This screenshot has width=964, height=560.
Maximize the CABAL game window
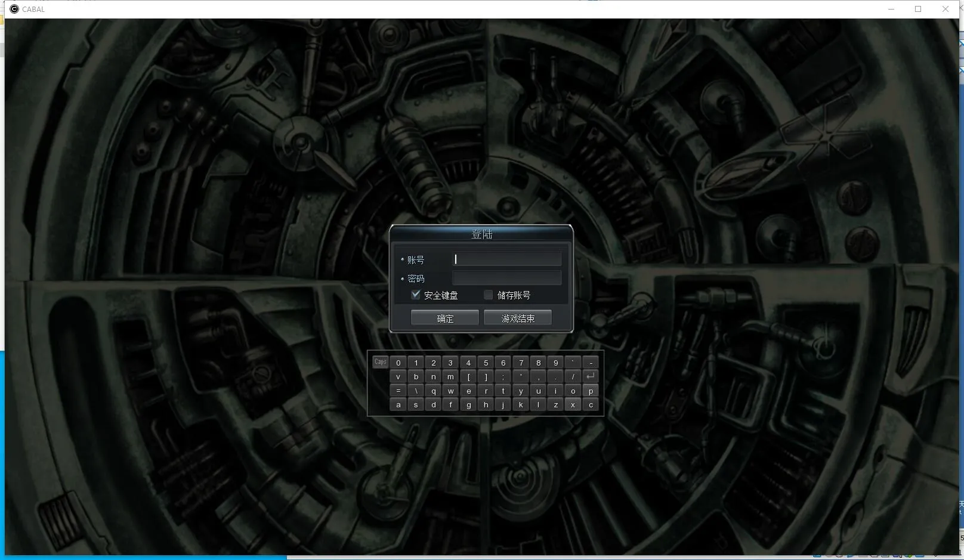click(918, 9)
